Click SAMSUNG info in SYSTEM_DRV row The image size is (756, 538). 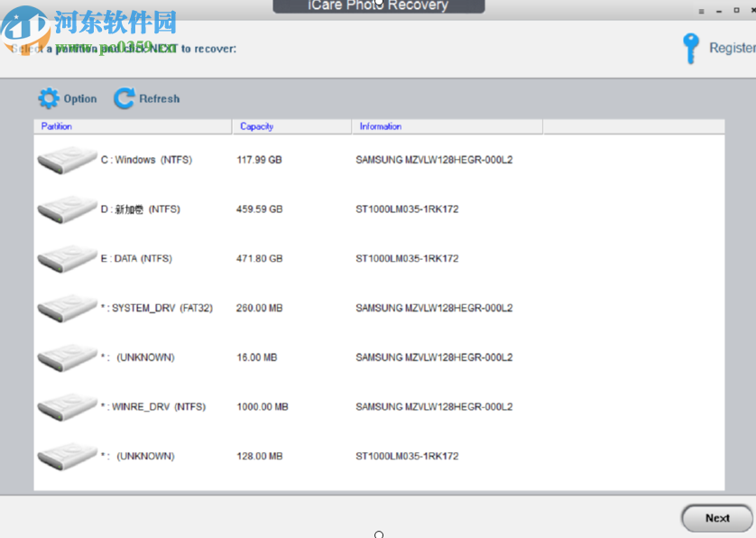tap(434, 309)
